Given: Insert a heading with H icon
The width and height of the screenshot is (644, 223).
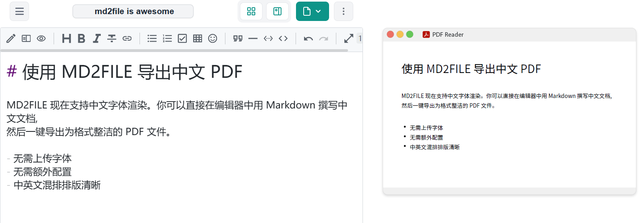Looking at the screenshot, I should (67, 38).
